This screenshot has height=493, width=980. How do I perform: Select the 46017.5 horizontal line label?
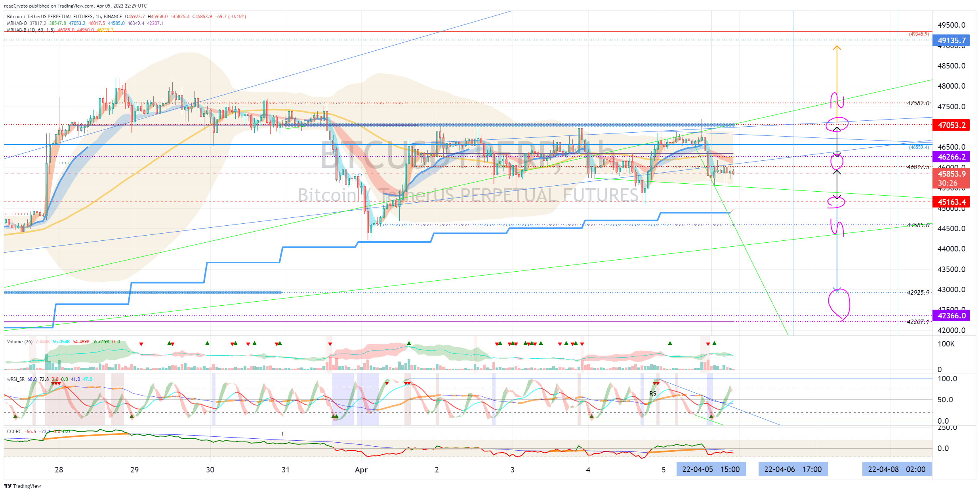[x=918, y=167]
